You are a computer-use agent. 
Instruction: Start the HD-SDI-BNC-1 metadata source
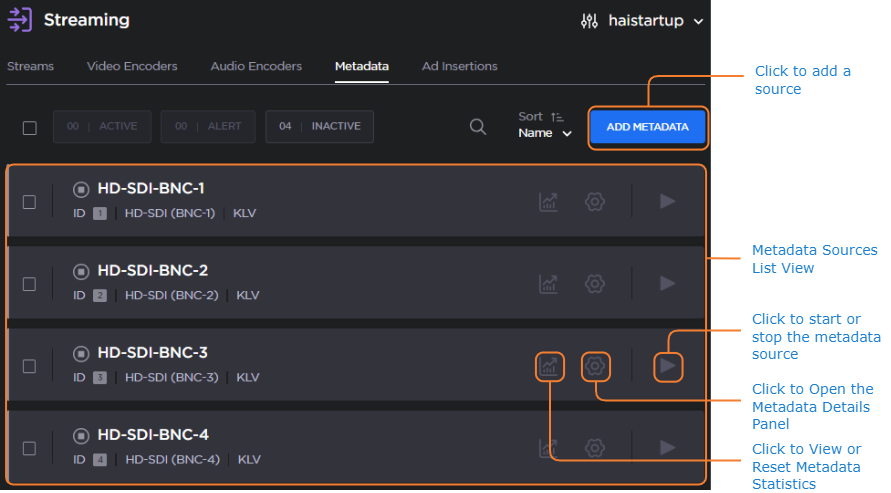(668, 201)
